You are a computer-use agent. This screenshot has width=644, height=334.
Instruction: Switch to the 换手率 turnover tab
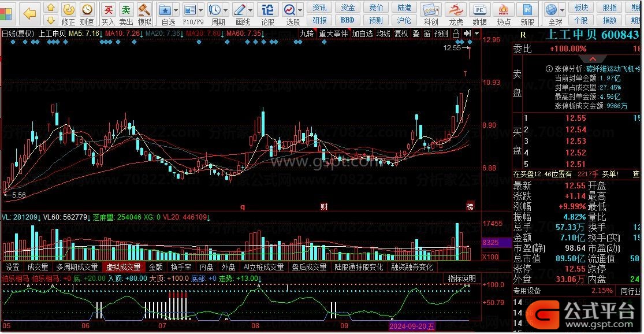pyautogui.click(x=181, y=268)
